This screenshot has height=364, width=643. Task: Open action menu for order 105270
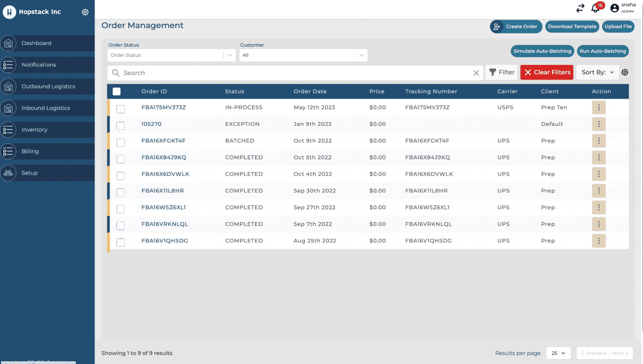pos(598,124)
